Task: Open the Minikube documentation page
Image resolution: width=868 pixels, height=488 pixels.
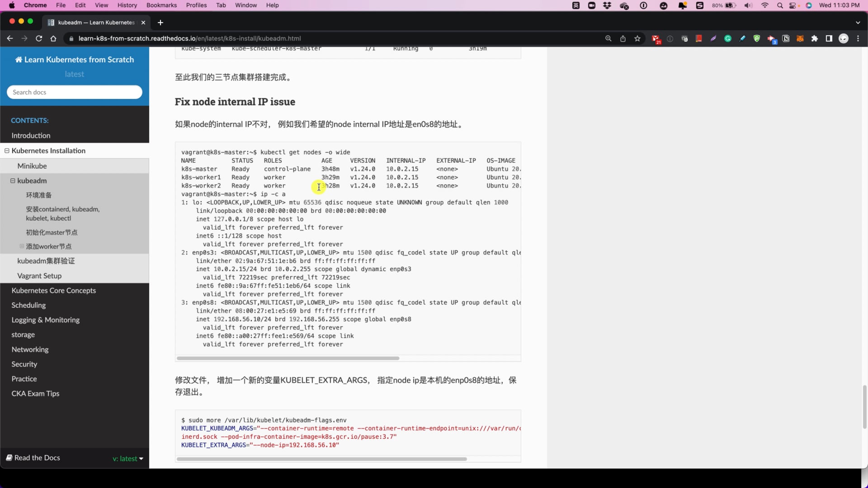Action: coord(32,166)
